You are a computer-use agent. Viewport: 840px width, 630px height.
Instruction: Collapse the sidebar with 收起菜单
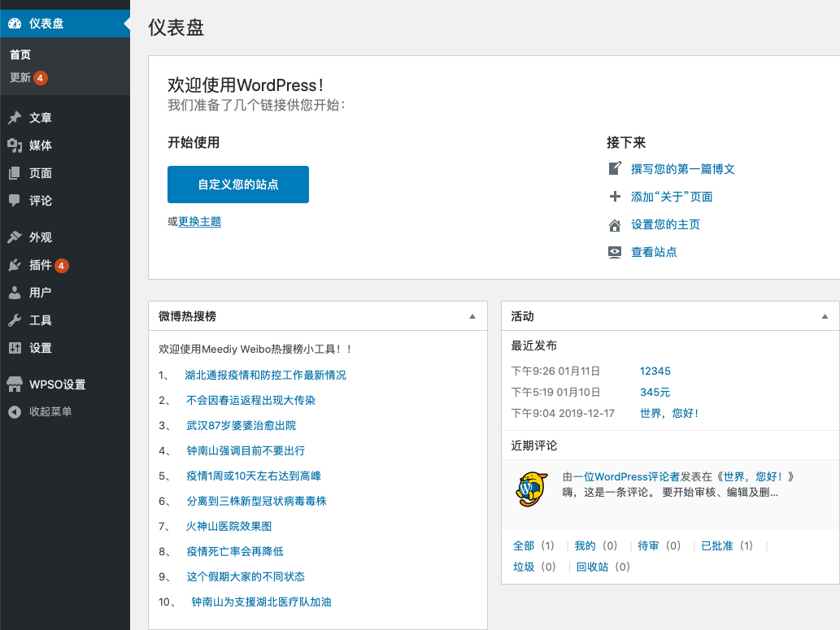(50, 411)
